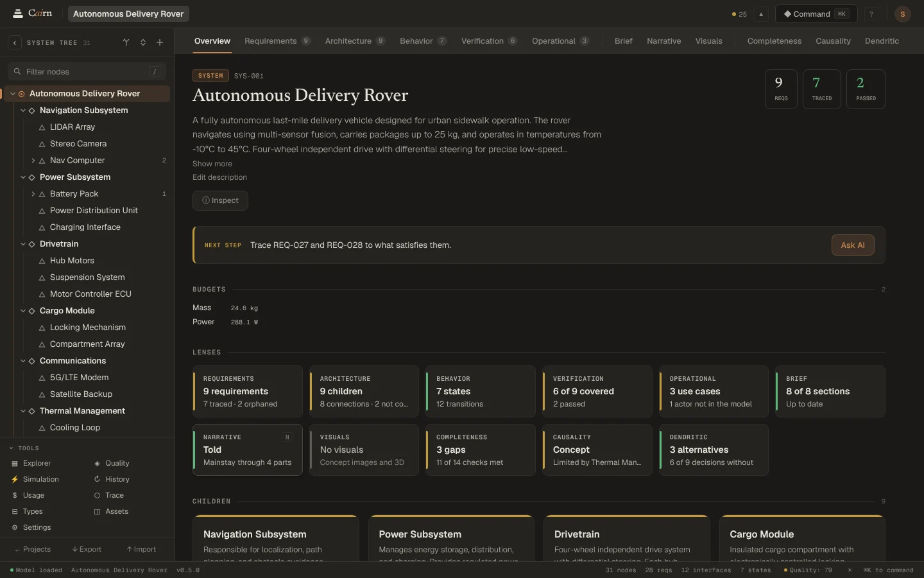The width and height of the screenshot is (924, 578).
Task: Click the warning triangle button in top bar
Action: (761, 14)
